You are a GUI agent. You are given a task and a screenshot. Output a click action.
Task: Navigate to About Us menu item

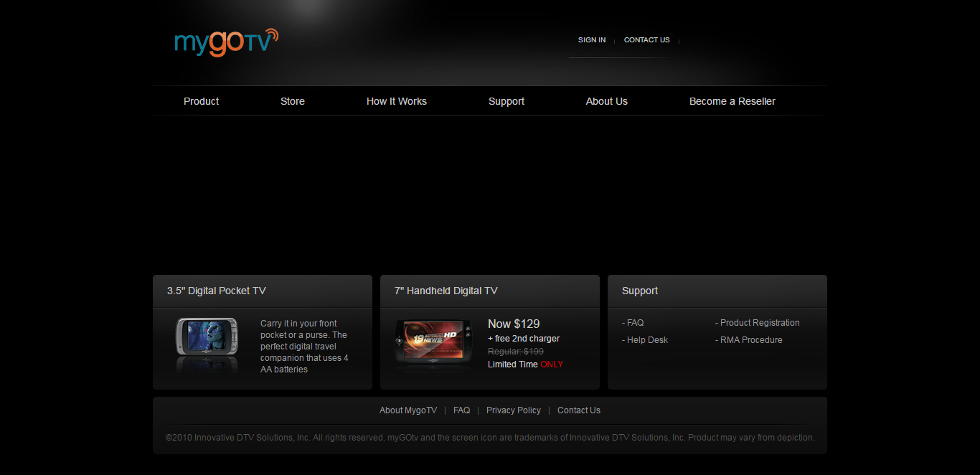pos(606,101)
